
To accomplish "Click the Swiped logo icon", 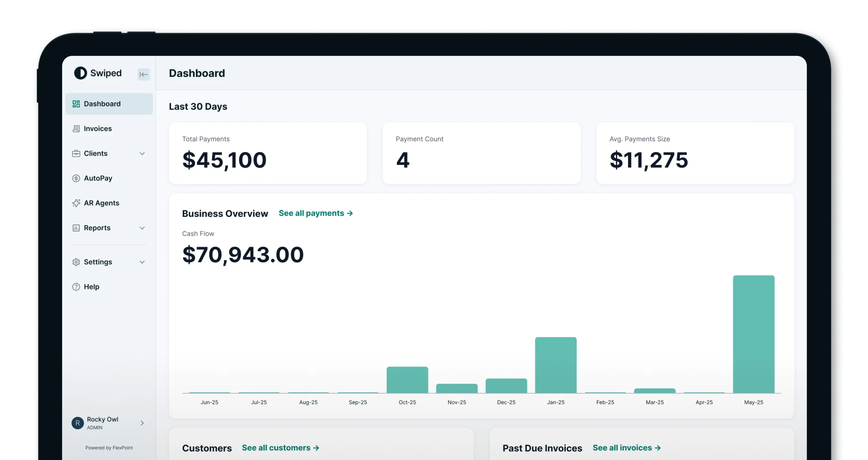I will coord(80,73).
